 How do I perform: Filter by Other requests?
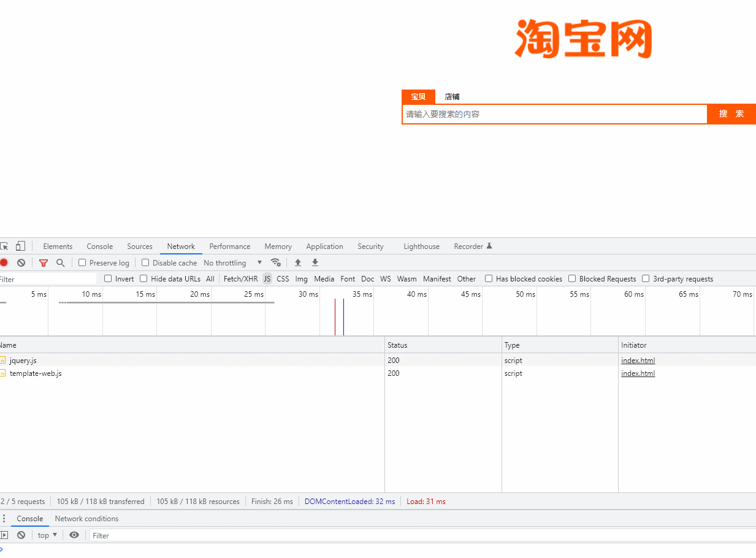point(467,279)
